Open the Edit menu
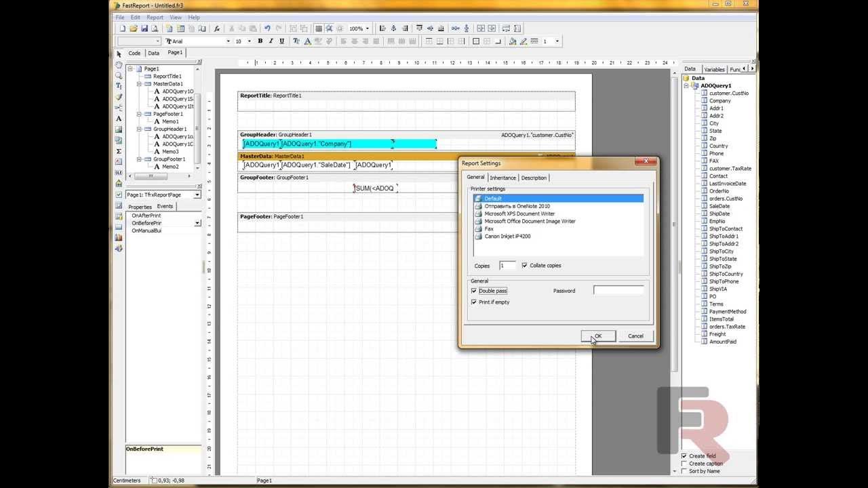 pyautogui.click(x=136, y=17)
